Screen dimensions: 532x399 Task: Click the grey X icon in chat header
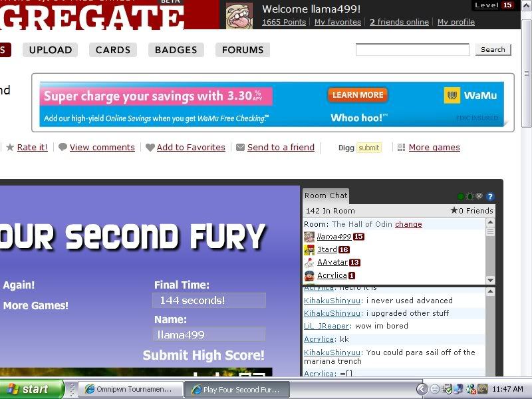(479, 197)
